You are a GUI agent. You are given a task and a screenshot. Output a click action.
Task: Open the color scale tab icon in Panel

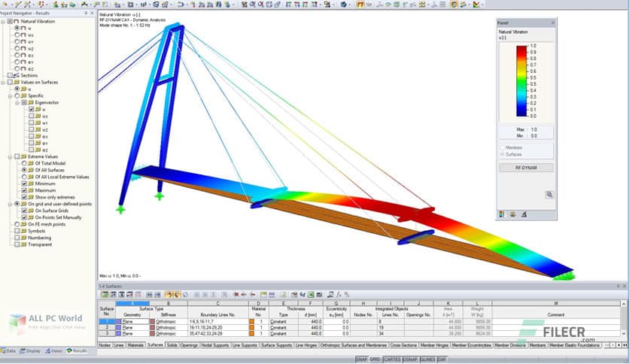[502, 214]
